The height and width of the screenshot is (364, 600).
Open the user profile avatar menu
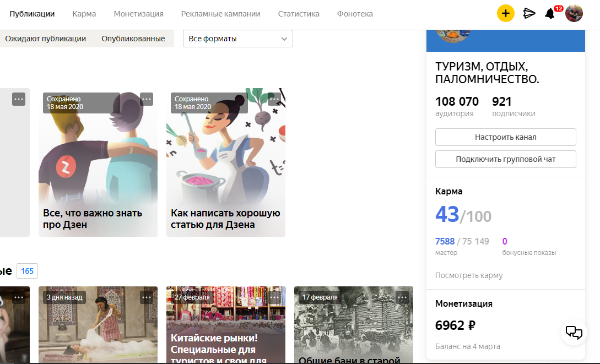pyautogui.click(x=574, y=13)
